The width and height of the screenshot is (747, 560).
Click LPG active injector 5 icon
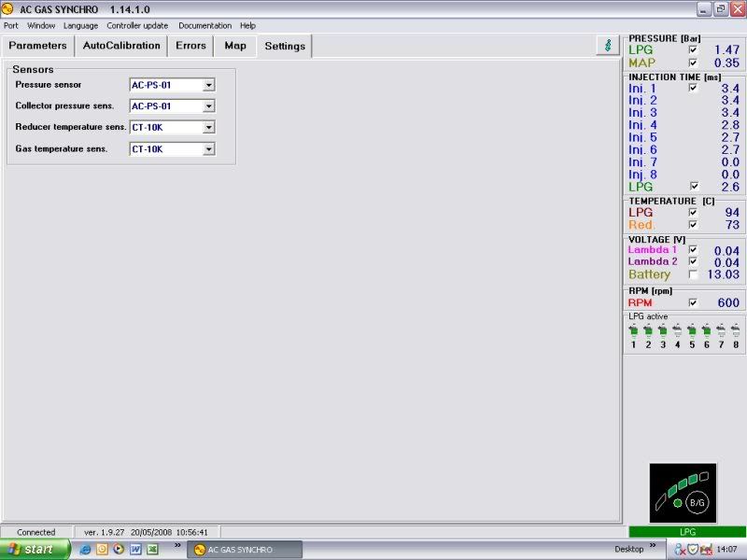pyautogui.click(x=692, y=330)
